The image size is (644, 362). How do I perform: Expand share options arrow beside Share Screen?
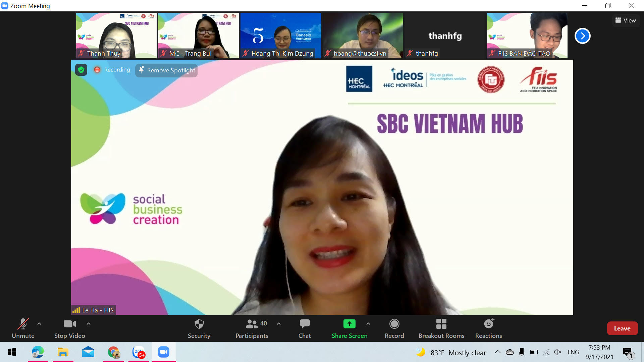[x=368, y=324]
